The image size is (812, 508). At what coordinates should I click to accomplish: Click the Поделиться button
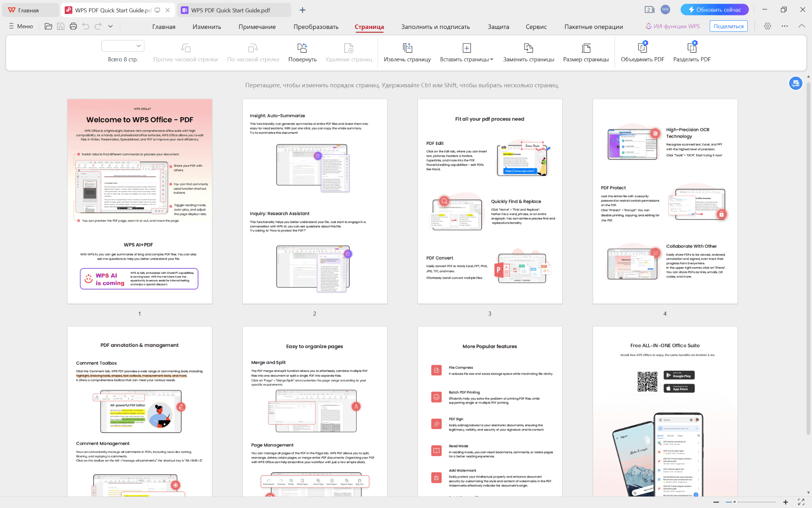coord(728,26)
